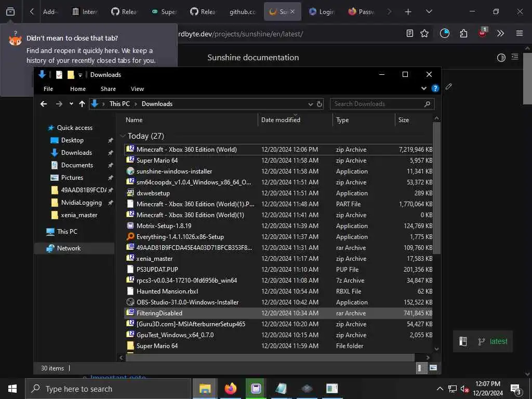The height and width of the screenshot is (399, 532).
Task: Select xenia_master folder in navigation pane
Action: [79, 215]
